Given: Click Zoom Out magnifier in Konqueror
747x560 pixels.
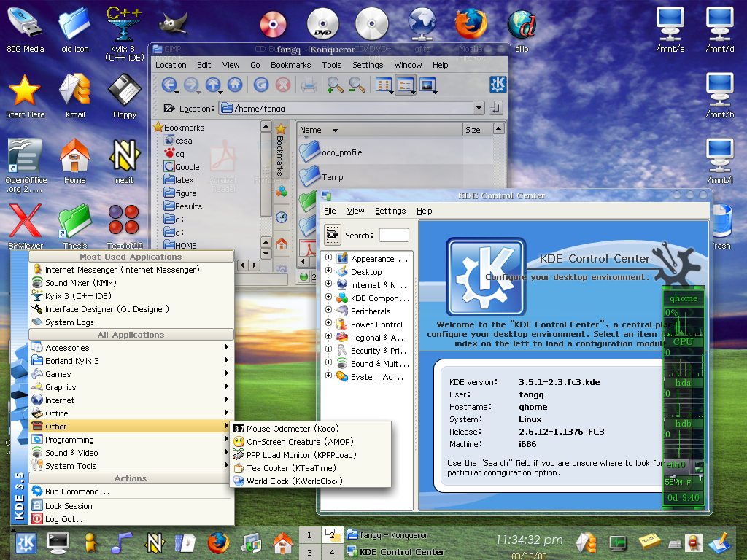Looking at the screenshot, I should click(x=357, y=85).
